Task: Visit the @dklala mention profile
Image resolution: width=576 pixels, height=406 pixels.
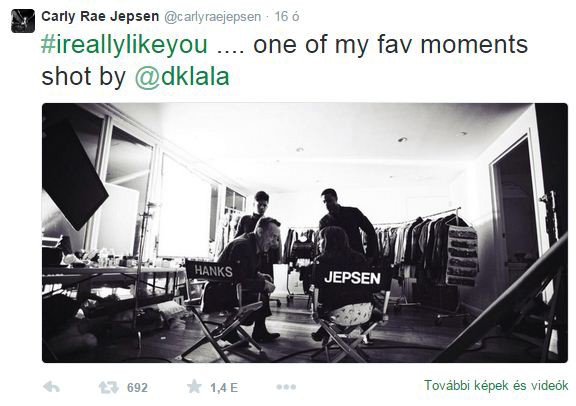Action: 182,77
